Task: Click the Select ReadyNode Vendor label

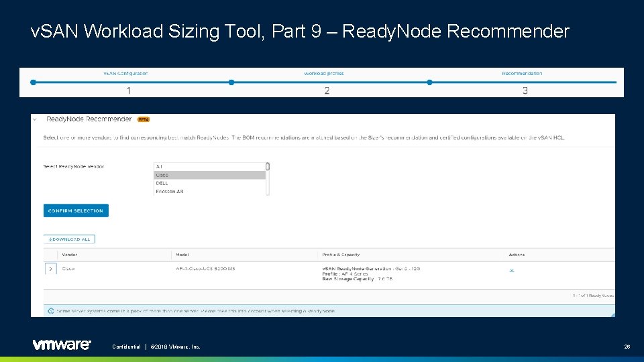Action: pos(74,166)
